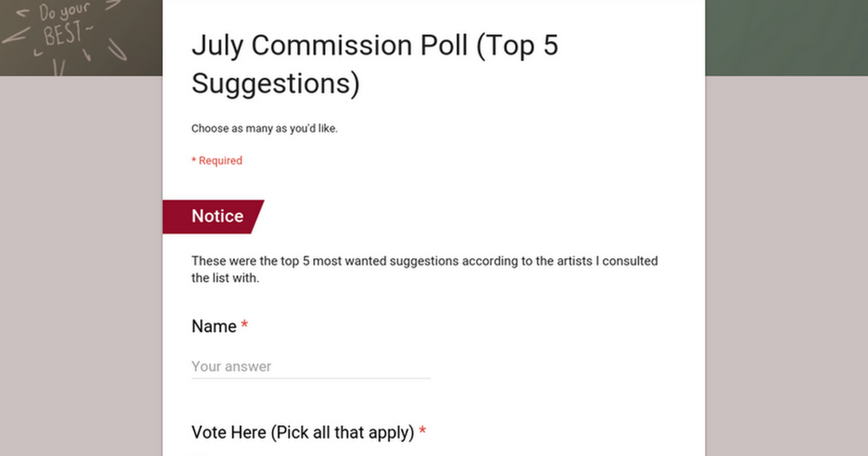Click the "July Commission Poll" form title

tap(331, 46)
